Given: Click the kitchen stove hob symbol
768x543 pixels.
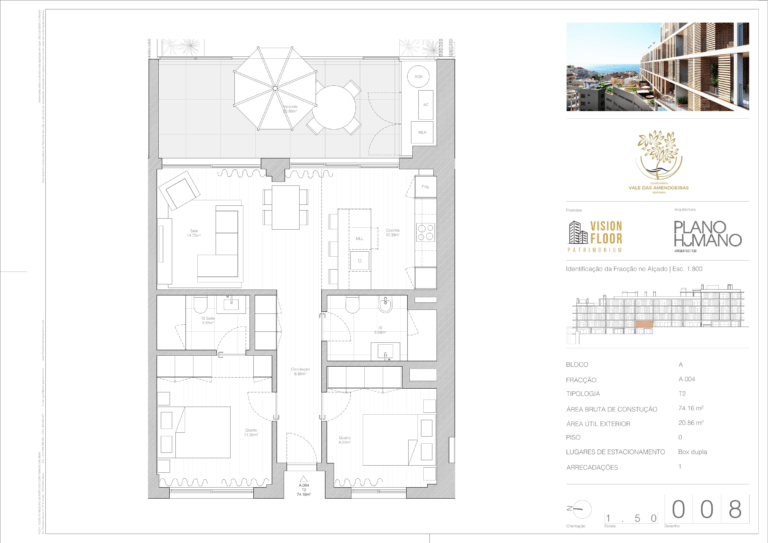Looking at the screenshot, I should tap(425, 233).
